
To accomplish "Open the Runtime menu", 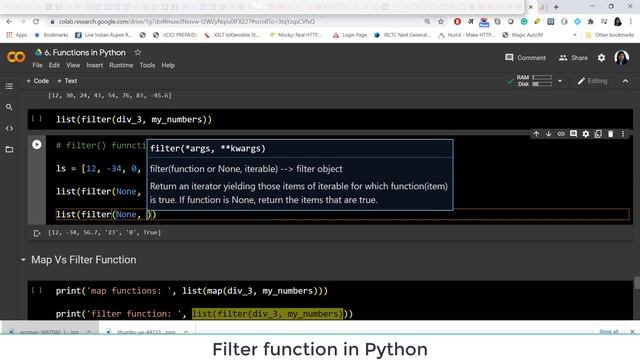I will click(x=121, y=65).
